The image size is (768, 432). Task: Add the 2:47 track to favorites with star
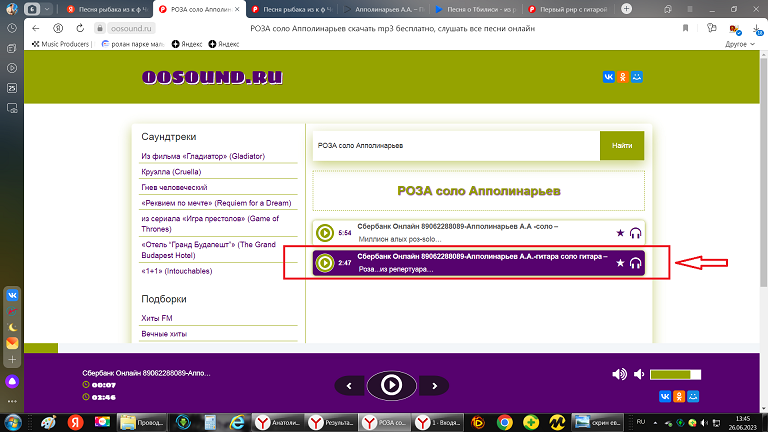point(620,263)
